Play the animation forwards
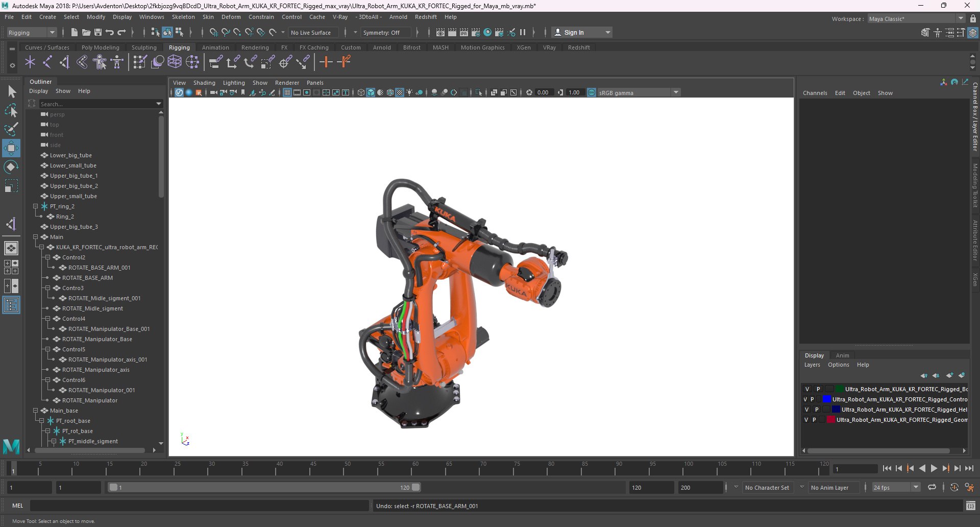The width and height of the screenshot is (980, 527). pos(934,468)
